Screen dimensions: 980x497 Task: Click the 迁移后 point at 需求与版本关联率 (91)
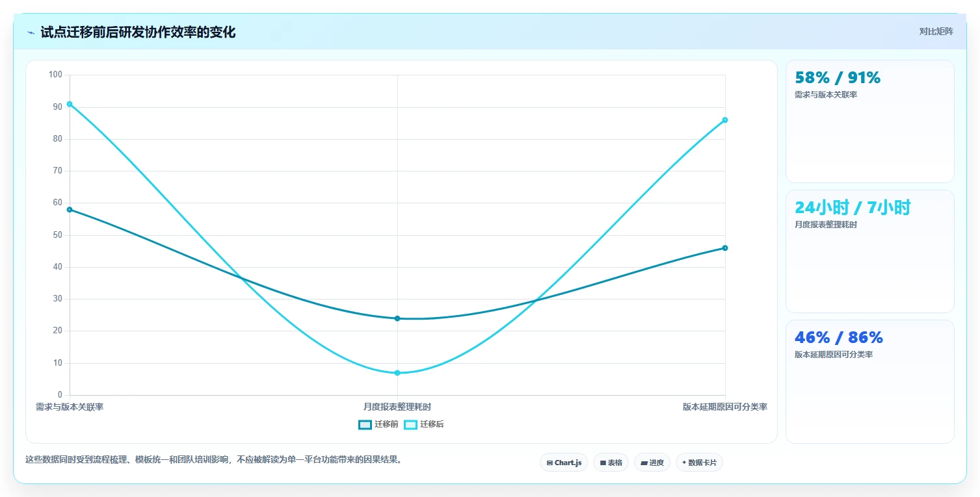click(70, 104)
